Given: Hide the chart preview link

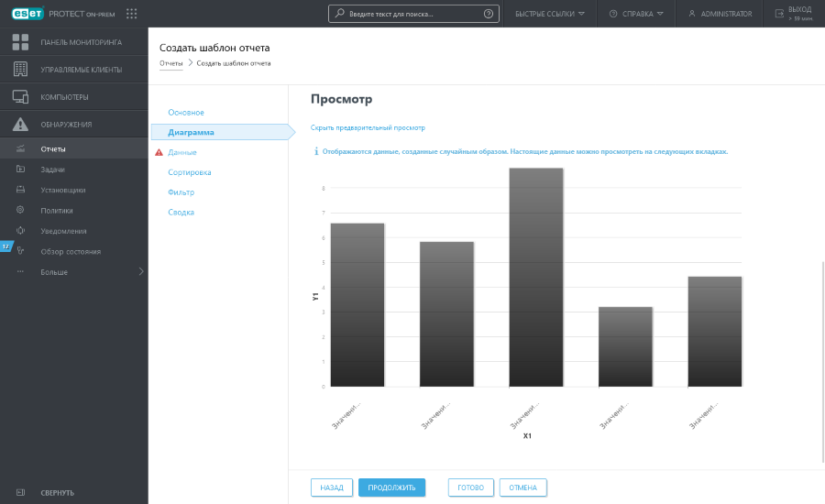Looking at the screenshot, I should click(368, 127).
